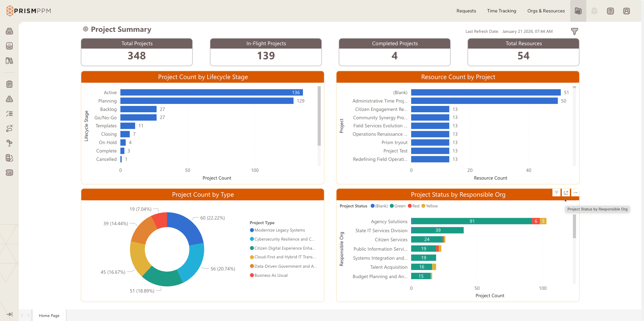644x321 pixels.
Task: Open Requests in the top navigation
Action: tap(466, 11)
